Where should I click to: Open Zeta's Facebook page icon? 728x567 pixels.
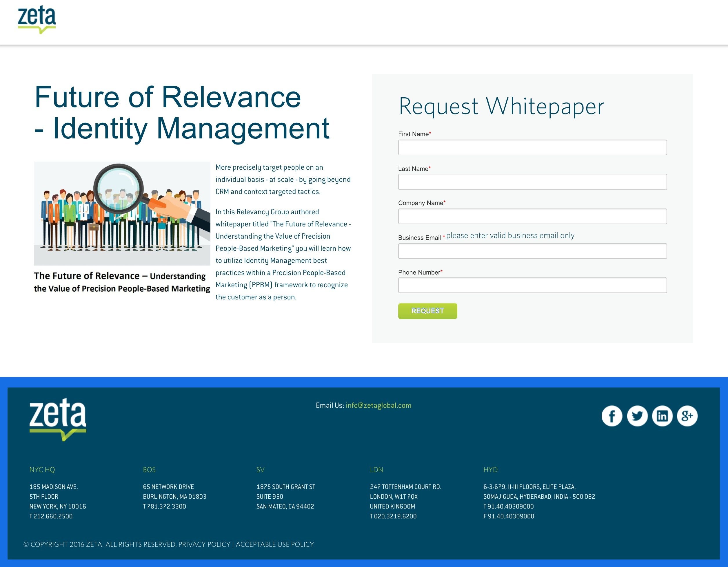tap(612, 416)
